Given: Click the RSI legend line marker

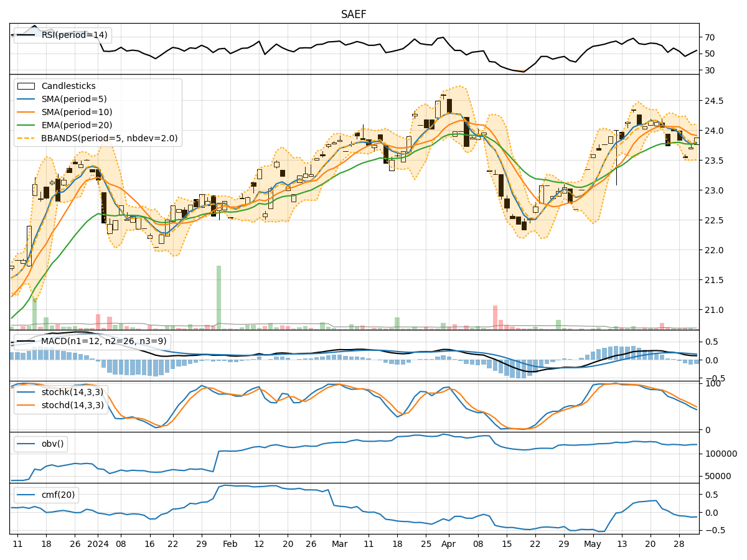Looking at the screenshot, I should (x=25, y=36).
